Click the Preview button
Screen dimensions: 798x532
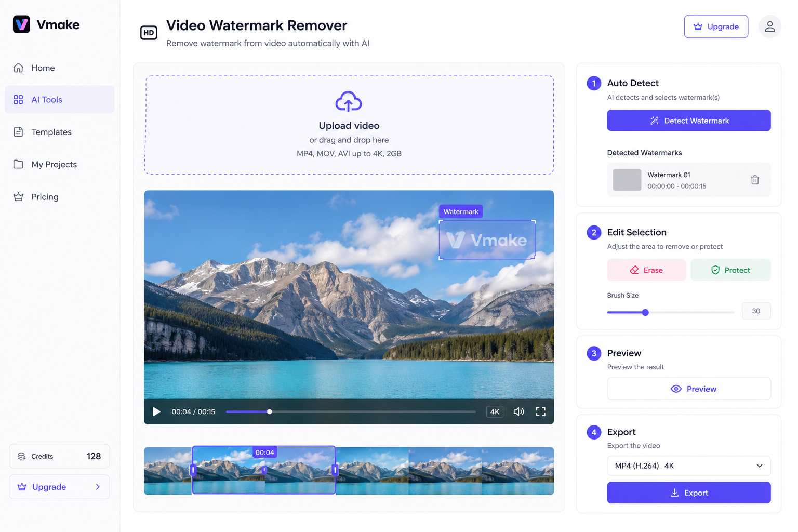point(689,389)
